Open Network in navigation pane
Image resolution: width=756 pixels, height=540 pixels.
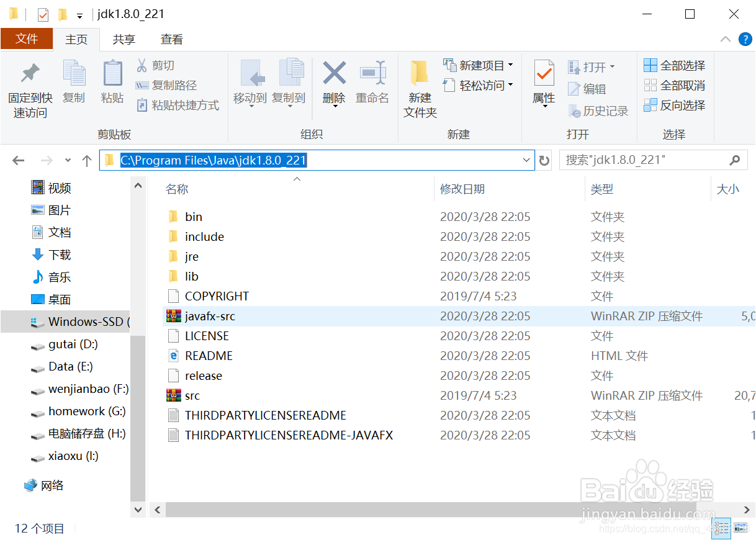[x=44, y=485]
